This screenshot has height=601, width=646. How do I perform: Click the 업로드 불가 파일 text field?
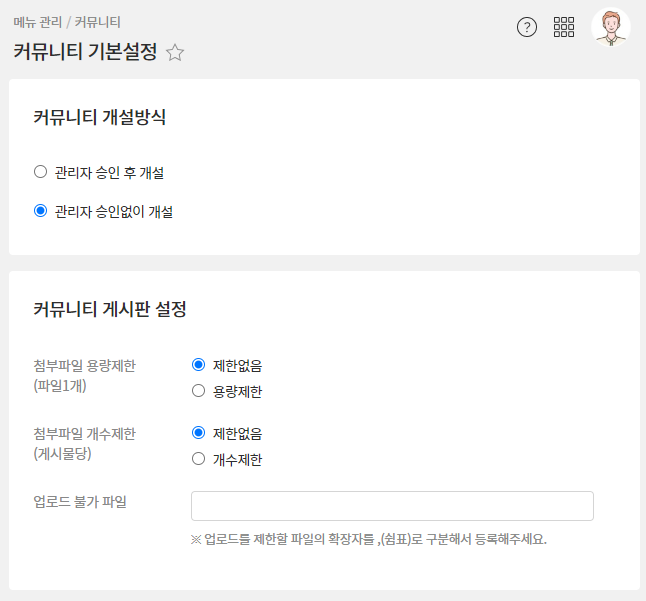click(x=392, y=506)
